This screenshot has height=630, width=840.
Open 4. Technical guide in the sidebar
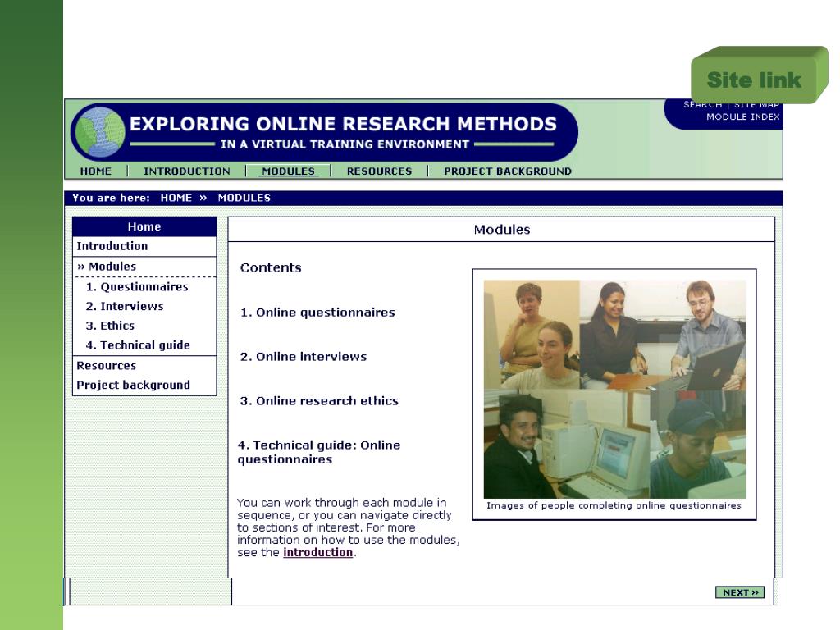[x=138, y=345]
